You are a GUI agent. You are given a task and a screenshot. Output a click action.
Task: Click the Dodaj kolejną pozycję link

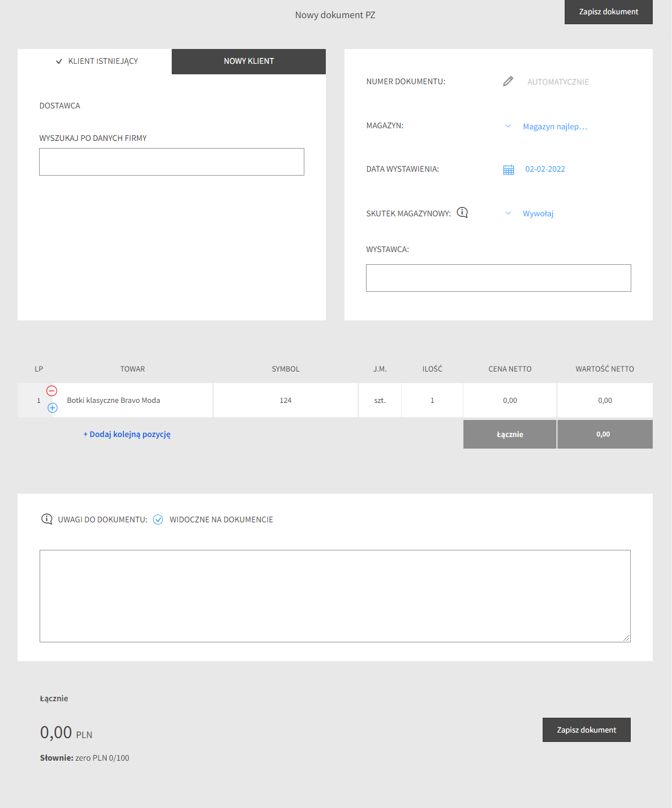click(127, 434)
